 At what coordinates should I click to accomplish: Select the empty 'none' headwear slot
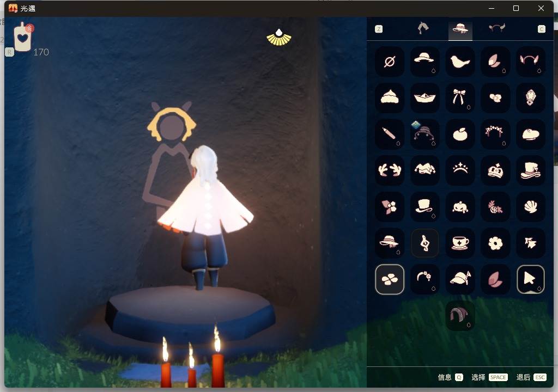tap(390, 62)
